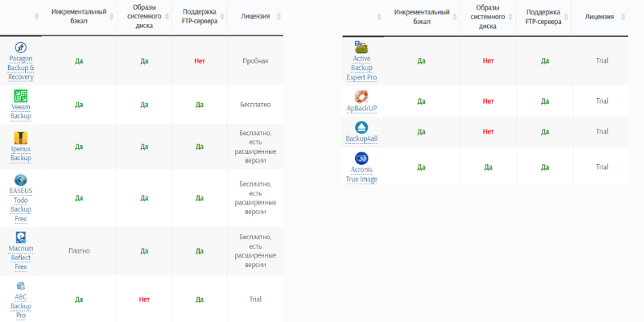Sort Veeam table by Лицензия arrows

coord(278,16)
